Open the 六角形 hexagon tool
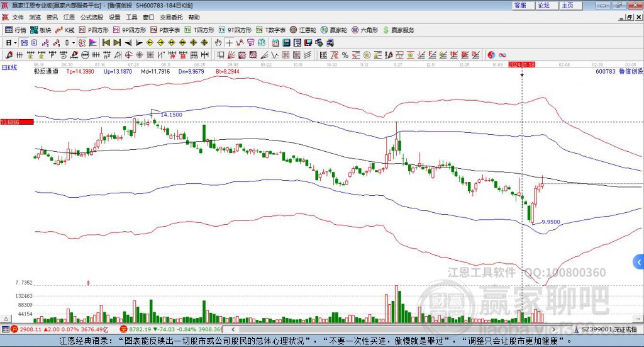The width and height of the screenshot is (644, 347). 365,30
